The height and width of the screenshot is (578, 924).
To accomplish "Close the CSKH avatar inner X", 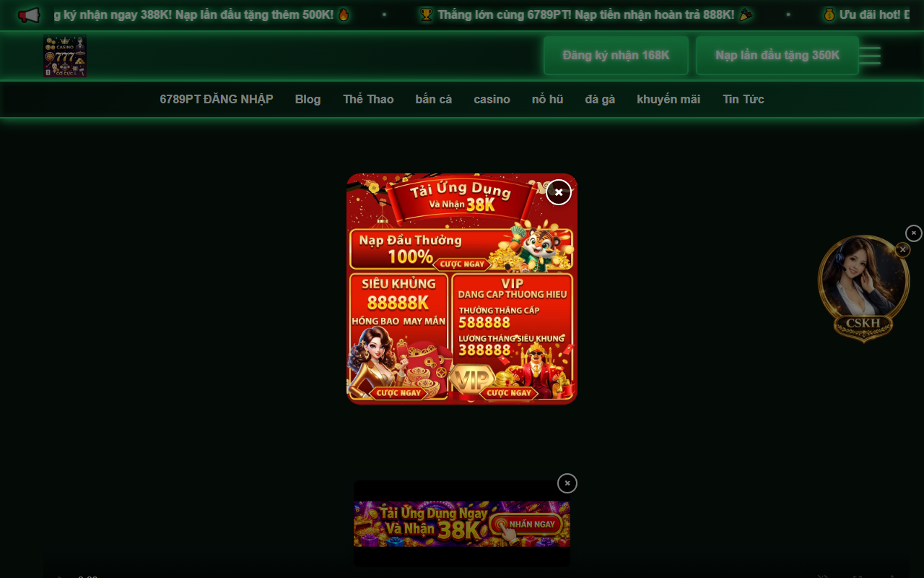I will click(x=902, y=250).
